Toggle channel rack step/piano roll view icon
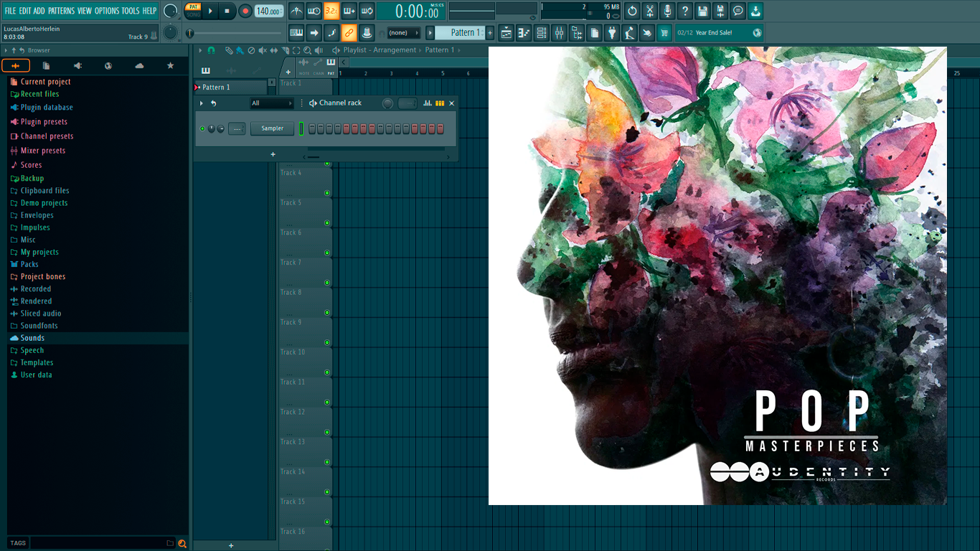The image size is (980, 551). pyautogui.click(x=440, y=103)
